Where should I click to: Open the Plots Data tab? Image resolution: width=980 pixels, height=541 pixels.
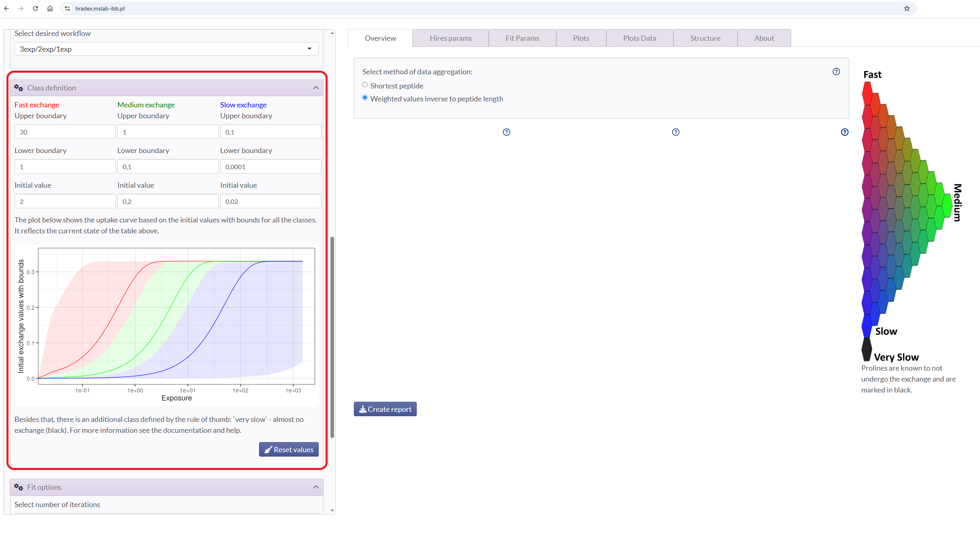pos(639,38)
